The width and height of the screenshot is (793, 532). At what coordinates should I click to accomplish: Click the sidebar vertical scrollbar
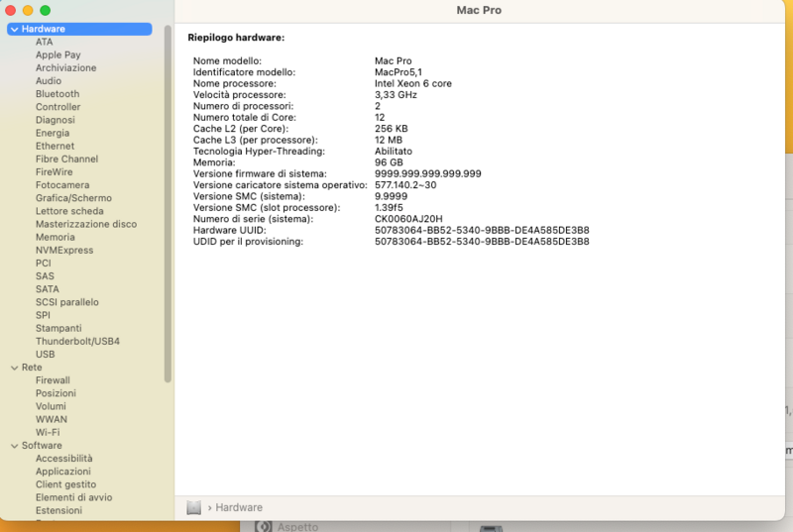[x=168, y=198]
